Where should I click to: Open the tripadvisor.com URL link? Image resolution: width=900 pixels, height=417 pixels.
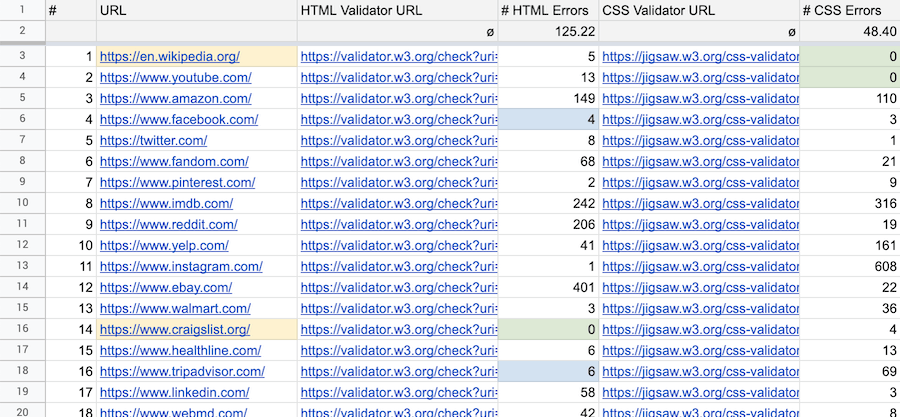pos(183,372)
